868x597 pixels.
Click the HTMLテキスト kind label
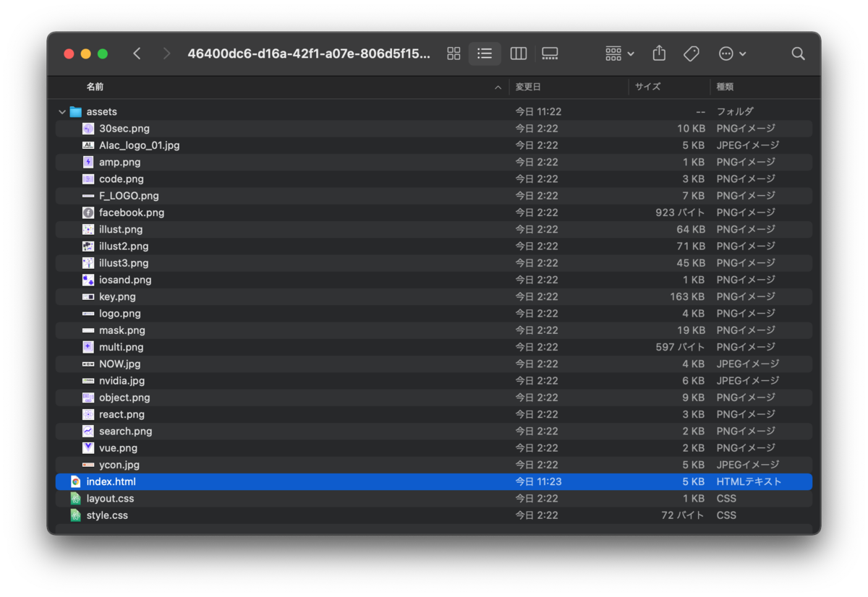coord(749,481)
